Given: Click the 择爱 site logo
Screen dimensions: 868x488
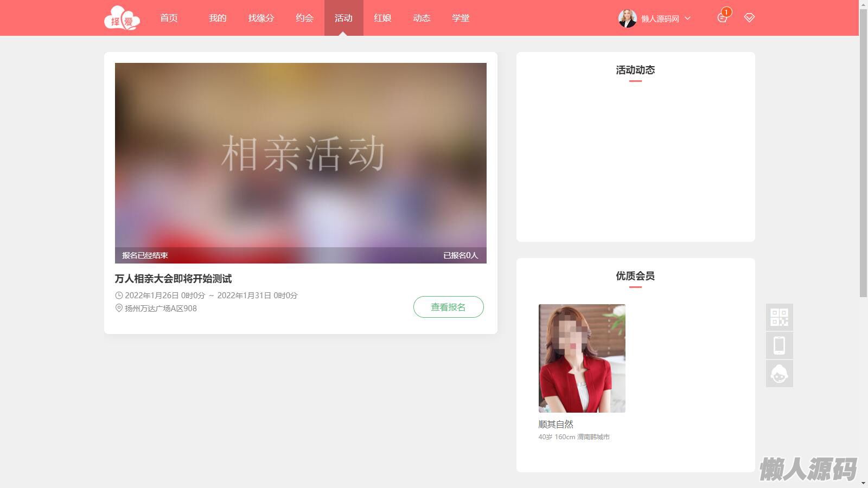Looking at the screenshot, I should point(122,18).
